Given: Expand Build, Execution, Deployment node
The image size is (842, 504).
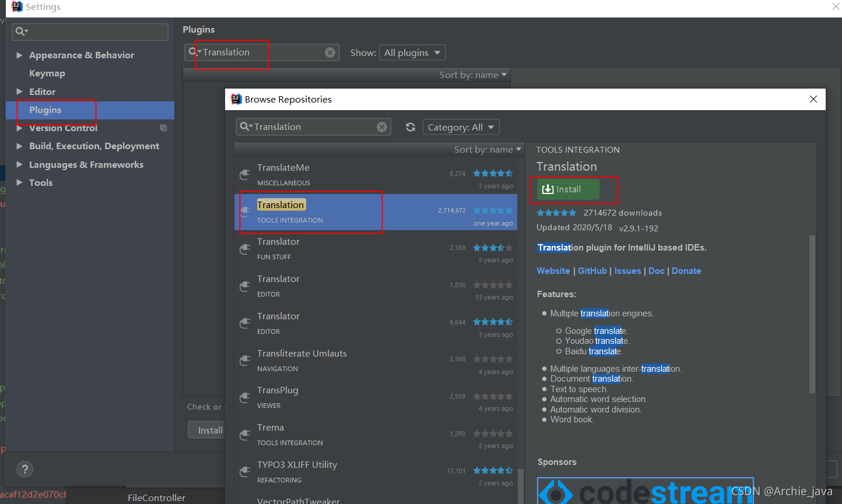Looking at the screenshot, I should point(19,146).
